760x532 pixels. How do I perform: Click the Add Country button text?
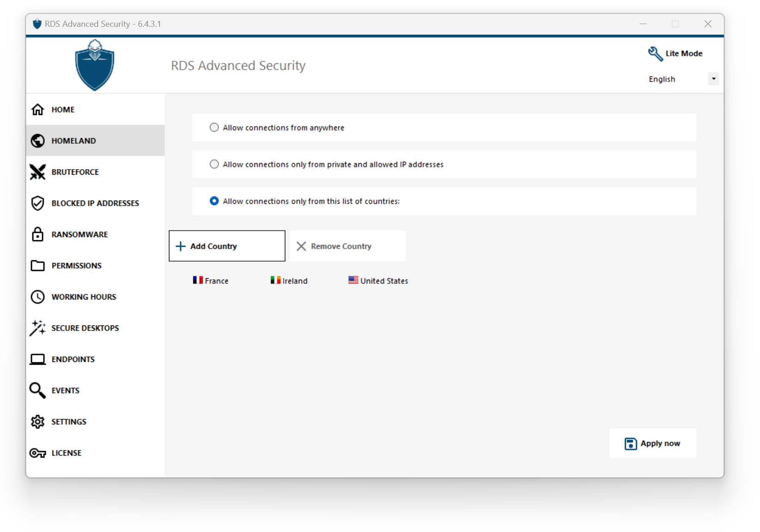tap(214, 246)
